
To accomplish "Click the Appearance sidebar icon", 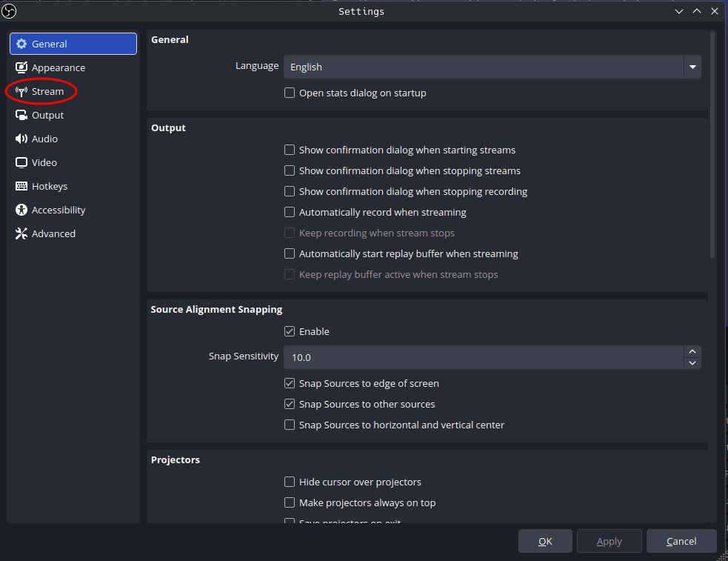I will point(21,67).
